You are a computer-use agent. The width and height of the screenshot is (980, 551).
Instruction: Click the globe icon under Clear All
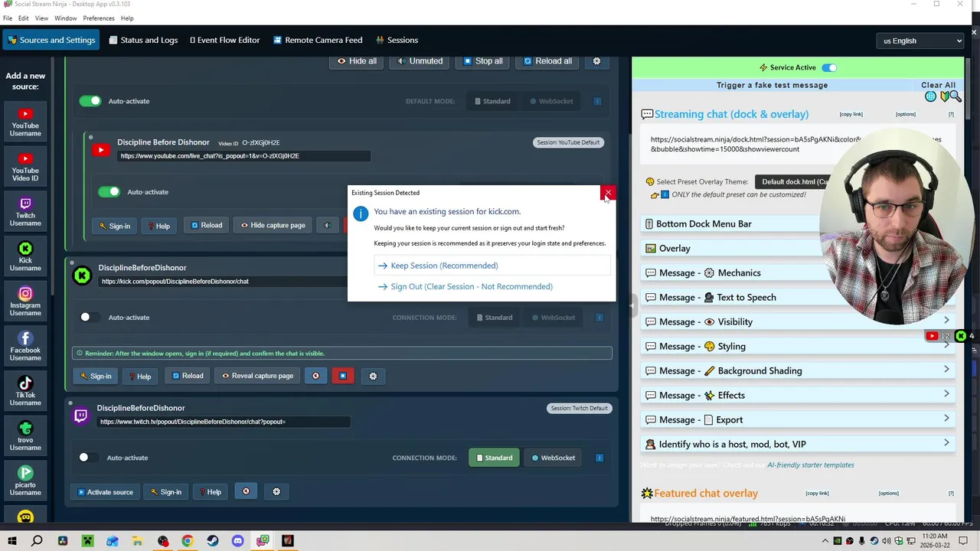click(x=930, y=96)
